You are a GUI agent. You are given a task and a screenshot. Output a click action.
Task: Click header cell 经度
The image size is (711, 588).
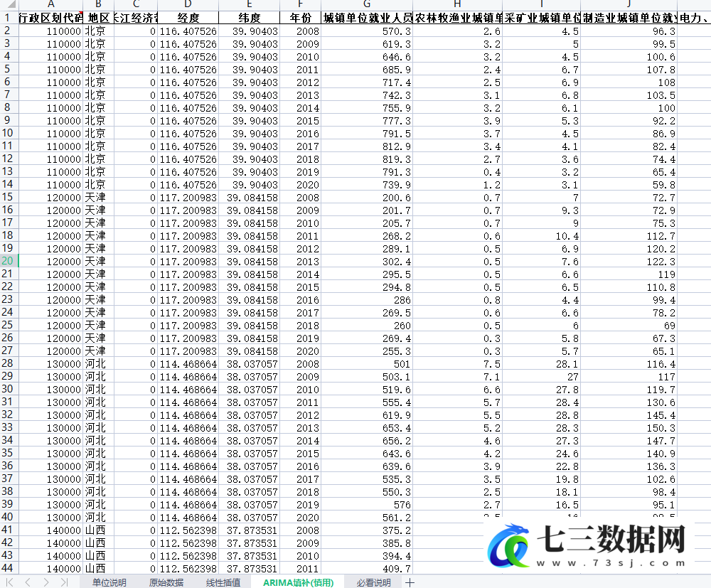point(188,18)
